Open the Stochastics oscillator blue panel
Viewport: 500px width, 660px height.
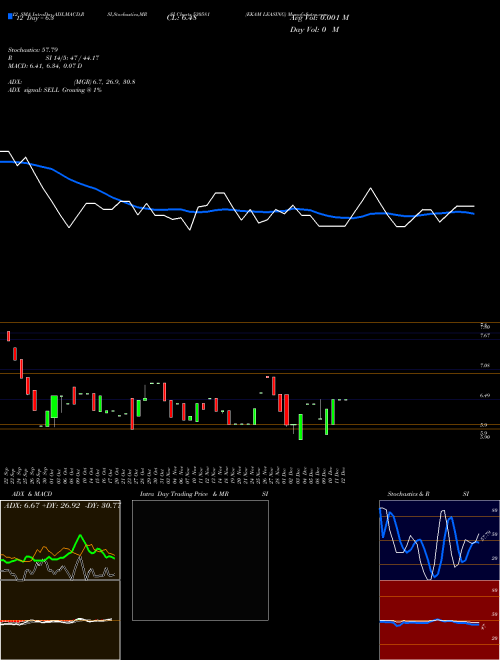(439, 540)
